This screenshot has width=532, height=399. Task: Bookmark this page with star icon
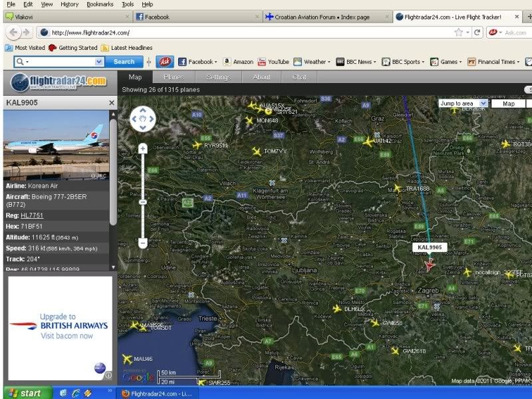pos(458,33)
